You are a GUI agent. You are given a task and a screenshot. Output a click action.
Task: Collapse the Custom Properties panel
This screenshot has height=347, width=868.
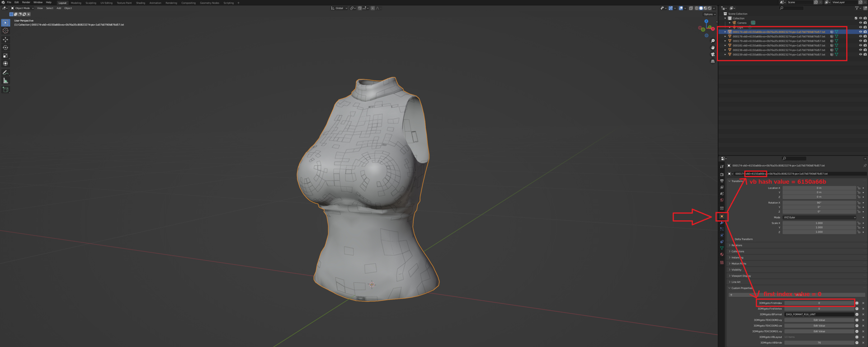(741, 288)
